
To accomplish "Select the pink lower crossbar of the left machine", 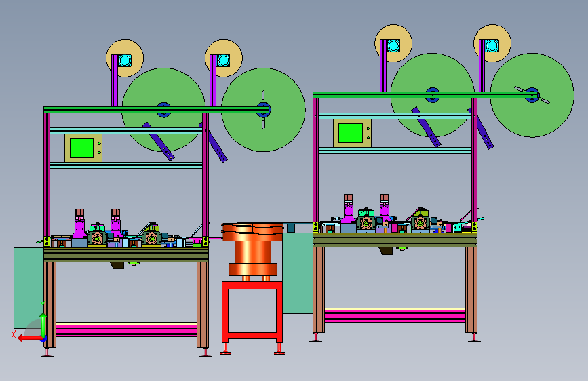I will tap(126, 331).
